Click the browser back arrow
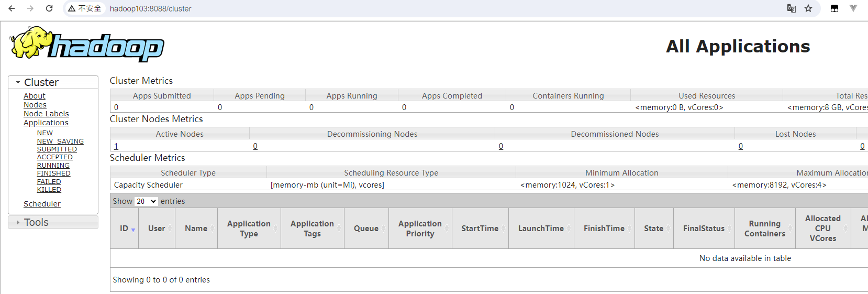Screen dimensions: 868x294 pos(12,8)
